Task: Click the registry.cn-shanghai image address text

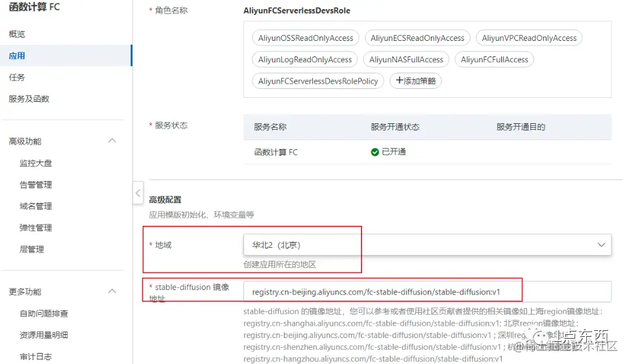Action: pos(372,323)
